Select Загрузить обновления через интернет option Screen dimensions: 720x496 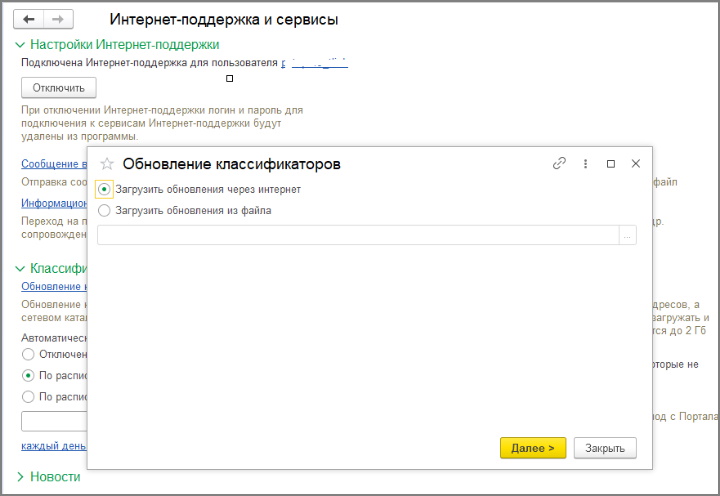(104, 189)
